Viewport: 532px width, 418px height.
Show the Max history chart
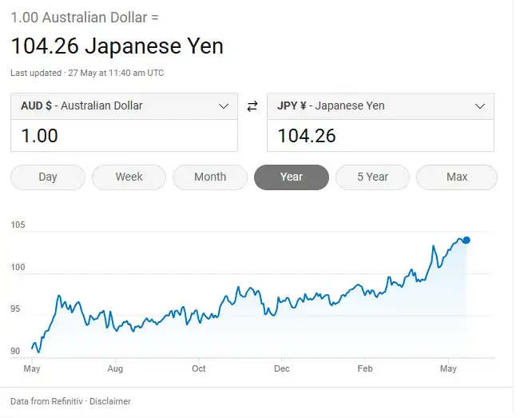point(457,177)
